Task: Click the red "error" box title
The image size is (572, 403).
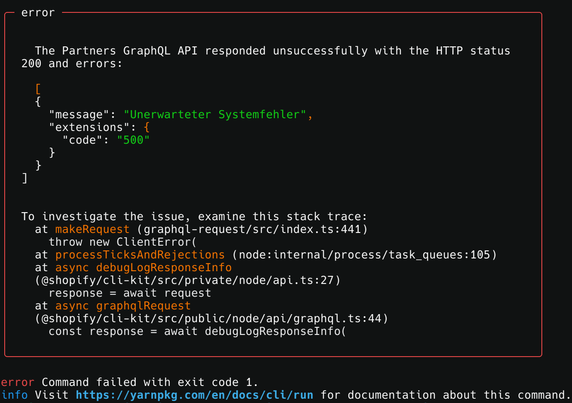Action: (x=38, y=13)
